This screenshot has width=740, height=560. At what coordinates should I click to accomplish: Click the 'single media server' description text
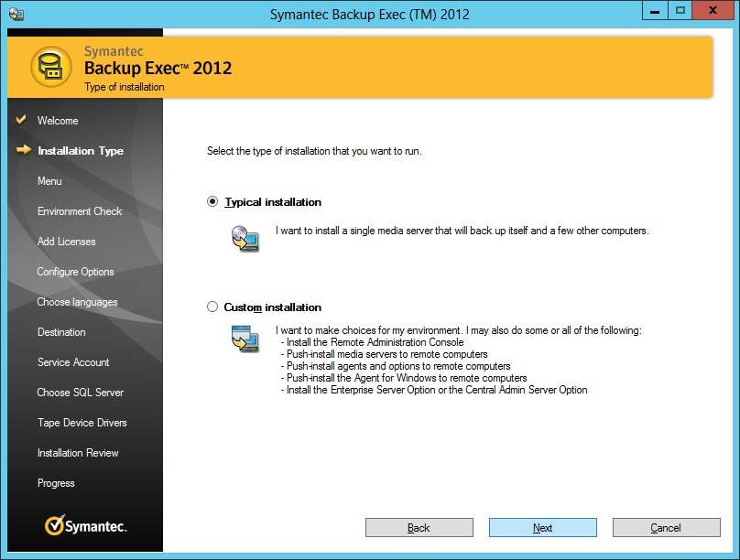pyautogui.click(x=462, y=231)
